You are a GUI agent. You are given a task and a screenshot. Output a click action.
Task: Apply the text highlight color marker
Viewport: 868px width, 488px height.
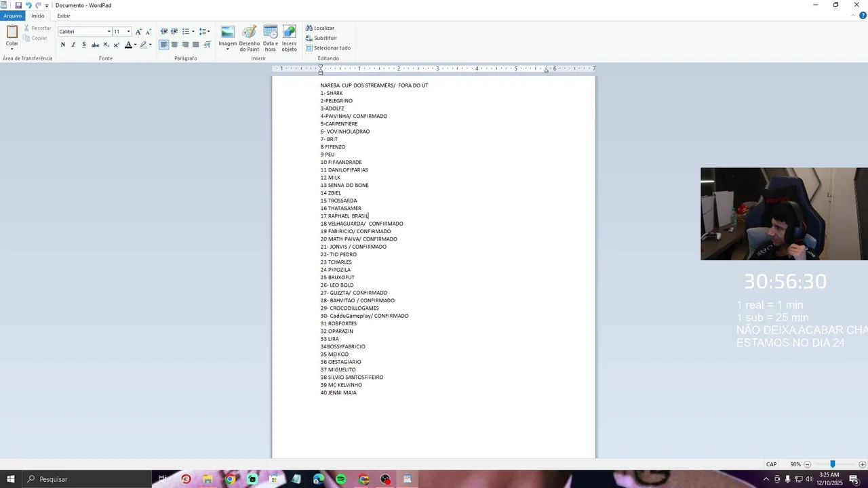pos(143,45)
